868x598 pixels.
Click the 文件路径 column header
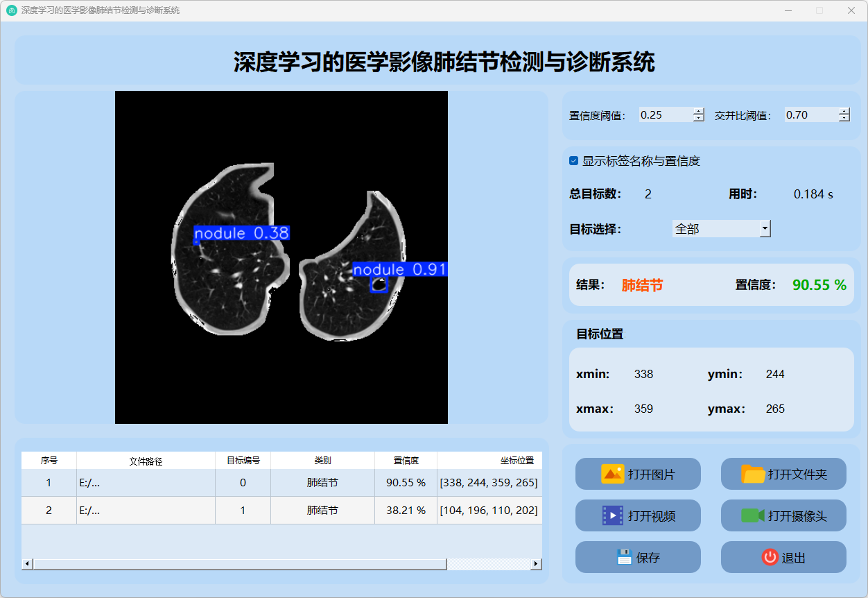[x=146, y=461]
